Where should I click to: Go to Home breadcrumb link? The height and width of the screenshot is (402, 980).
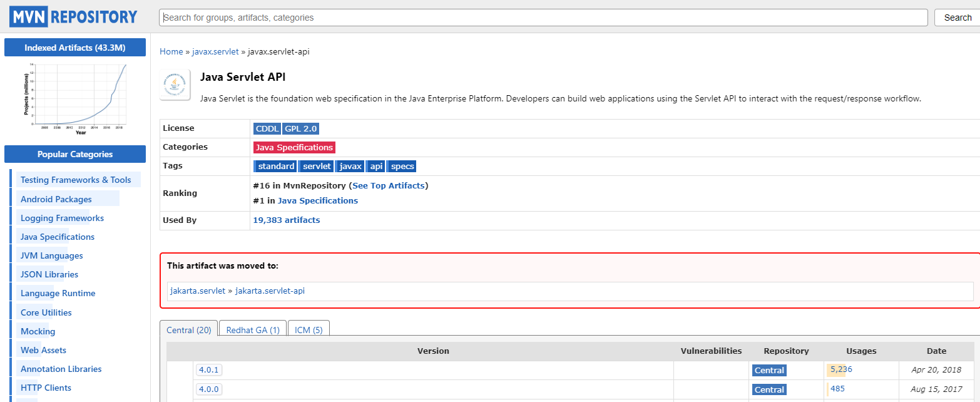(171, 51)
